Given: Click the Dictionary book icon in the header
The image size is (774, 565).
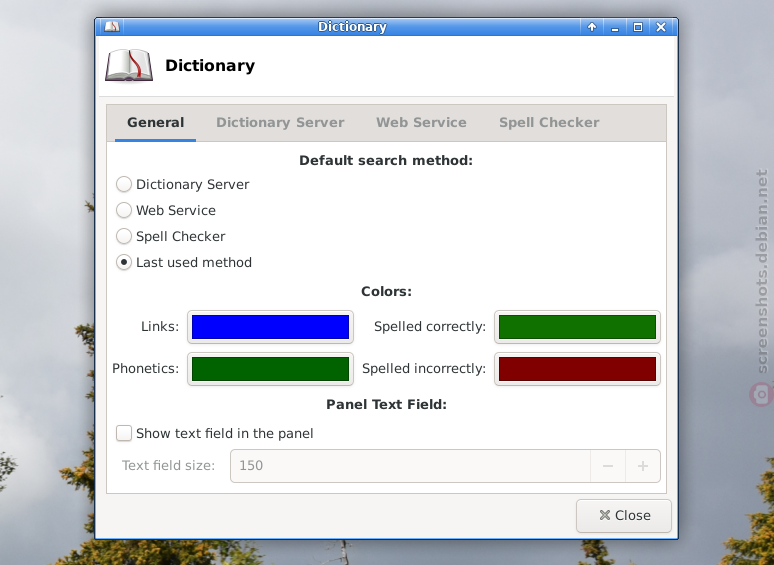Looking at the screenshot, I should [x=129, y=66].
